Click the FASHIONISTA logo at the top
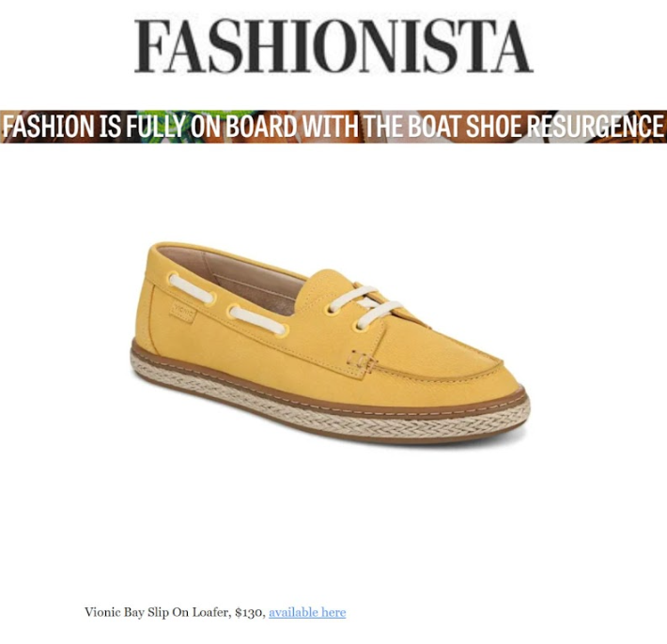 333,46
